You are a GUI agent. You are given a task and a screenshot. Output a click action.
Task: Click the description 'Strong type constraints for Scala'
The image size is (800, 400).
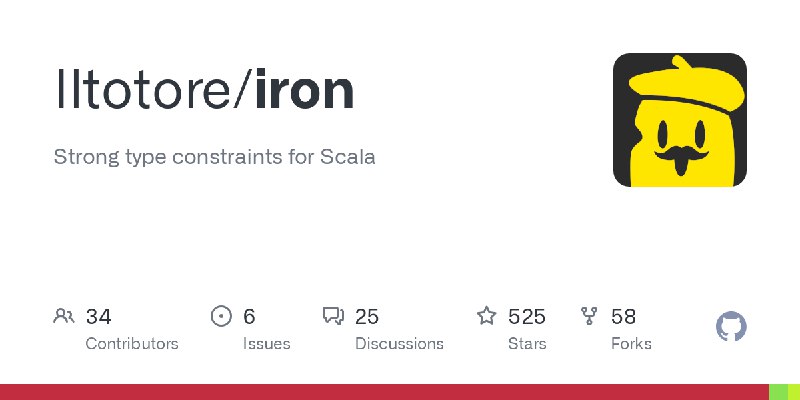pyautogui.click(x=214, y=157)
